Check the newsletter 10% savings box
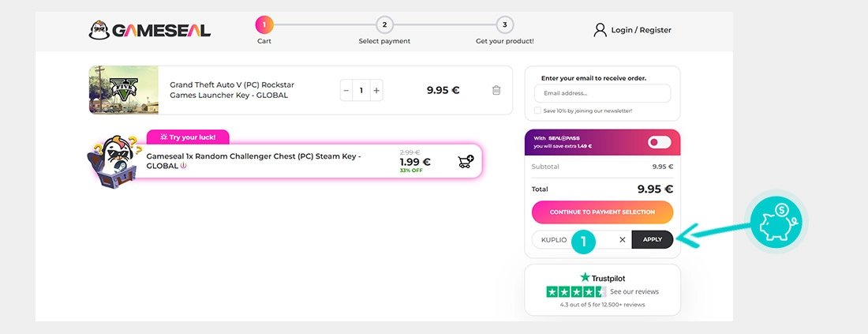 coord(537,111)
